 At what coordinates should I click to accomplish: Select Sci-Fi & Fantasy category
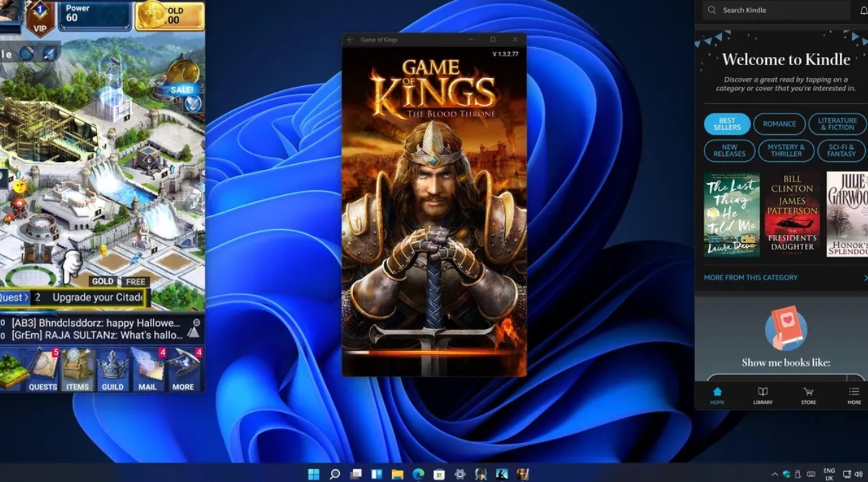(x=841, y=151)
